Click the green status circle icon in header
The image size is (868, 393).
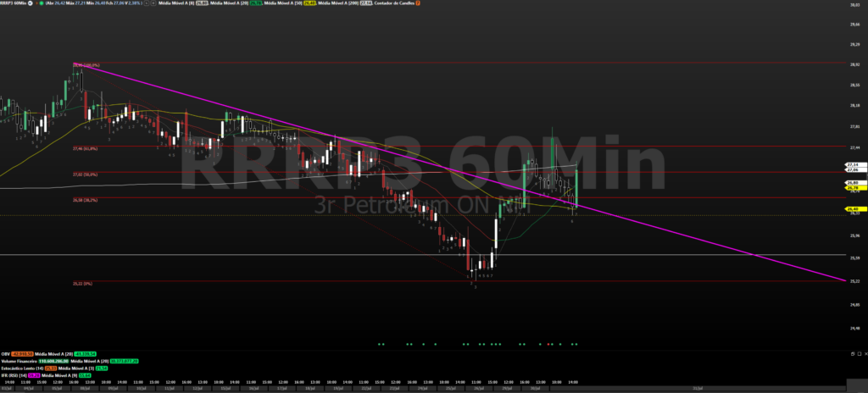pyautogui.click(x=41, y=3)
